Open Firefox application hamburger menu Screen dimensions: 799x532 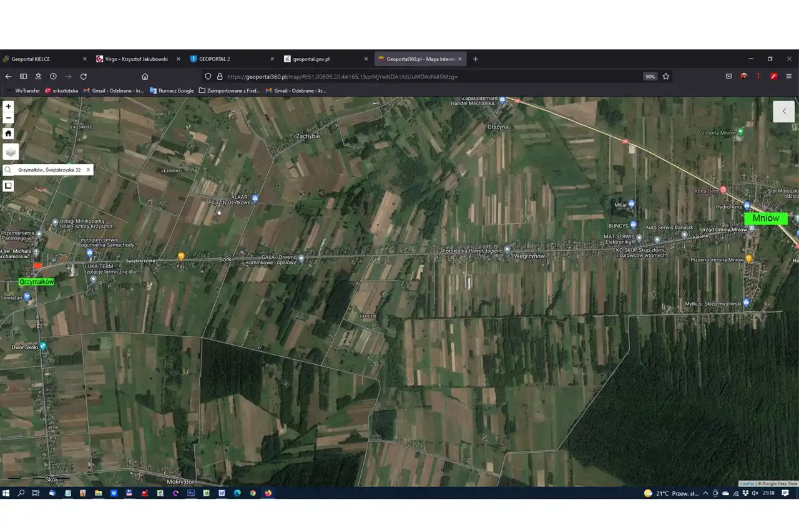[789, 77]
